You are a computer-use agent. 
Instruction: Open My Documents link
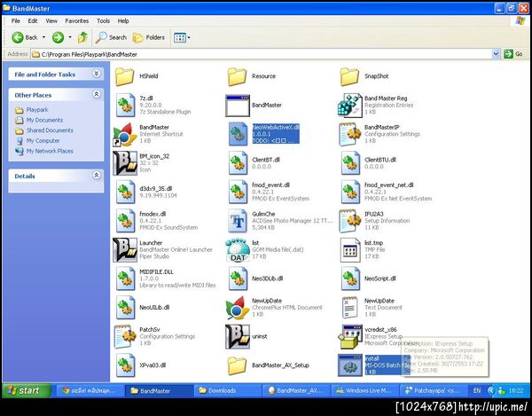[x=44, y=120]
